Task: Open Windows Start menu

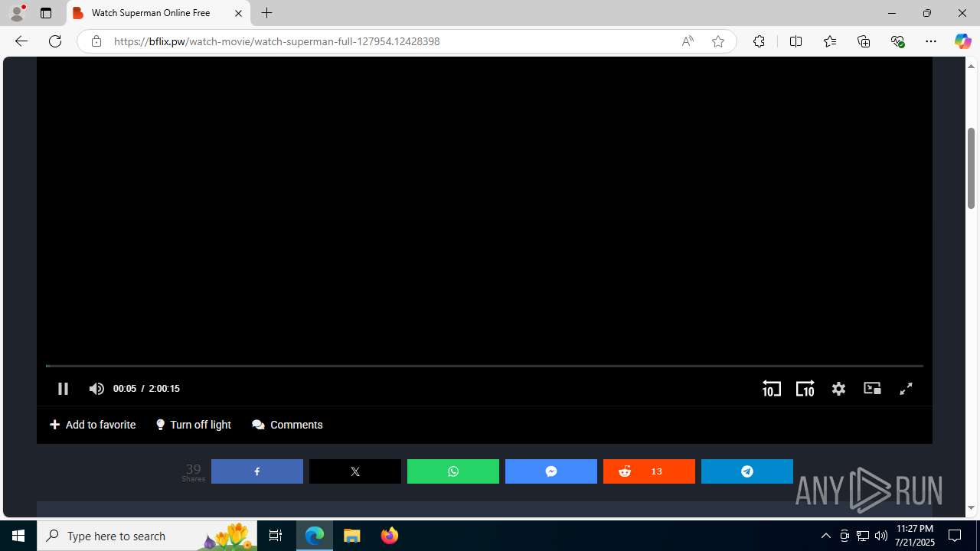Action: click(x=18, y=536)
